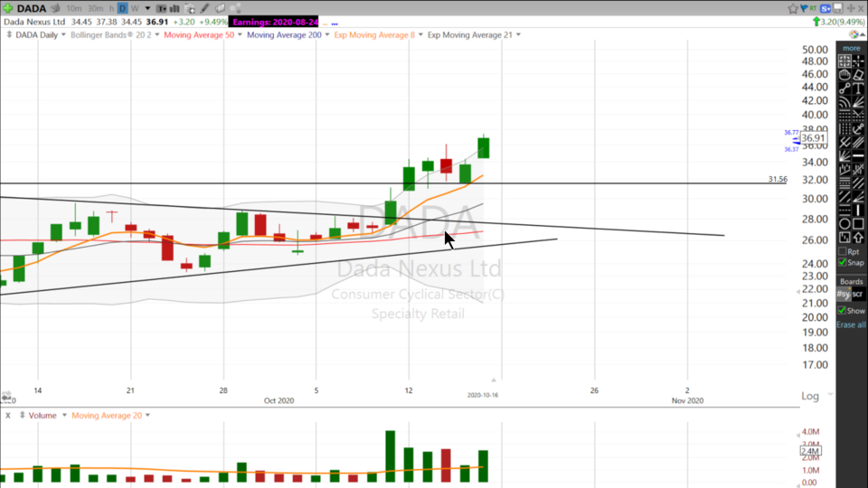Click the 'more' drawing tools link

(x=852, y=48)
